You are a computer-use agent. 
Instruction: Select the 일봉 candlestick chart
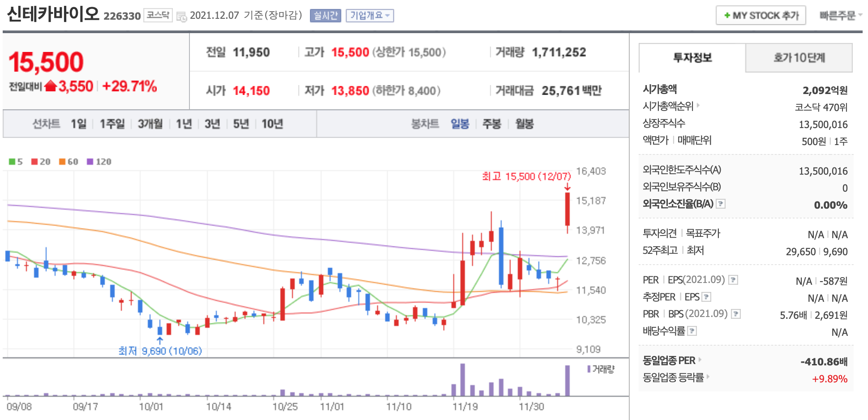coord(460,124)
